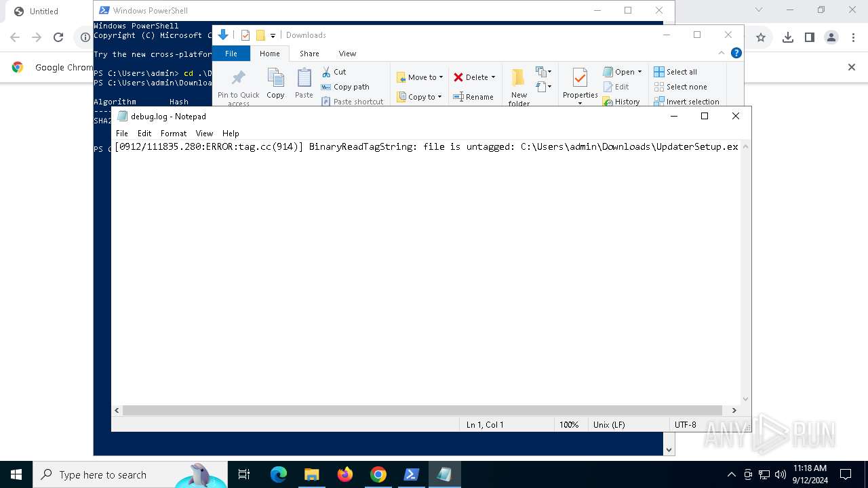The height and width of the screenshot is (488, 868).
Task: Open Chrome downloads icon
Action: coord(787,38)
